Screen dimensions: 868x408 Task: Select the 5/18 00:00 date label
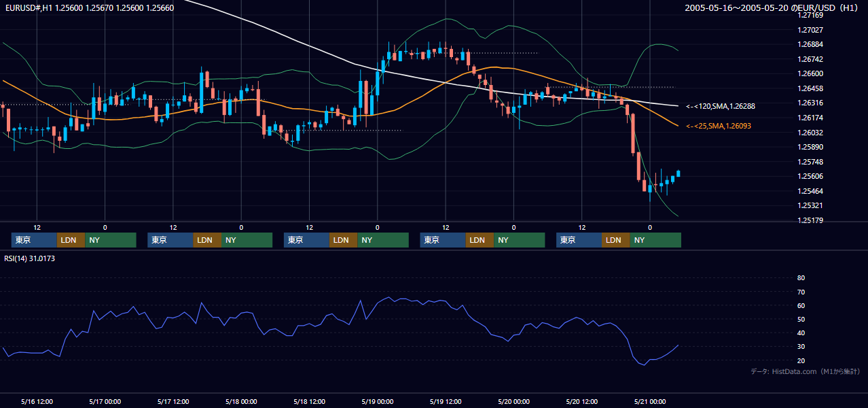click(241, 402)
